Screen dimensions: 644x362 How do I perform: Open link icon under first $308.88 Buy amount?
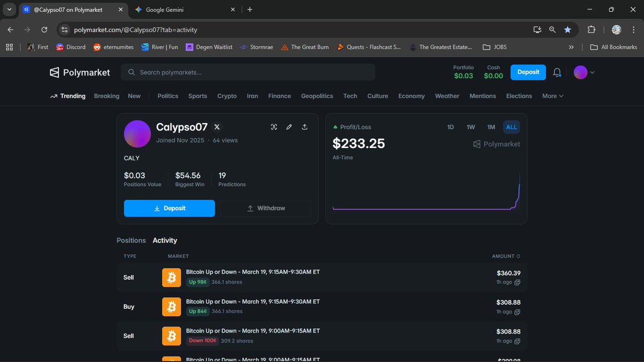(x=517, y=312)
